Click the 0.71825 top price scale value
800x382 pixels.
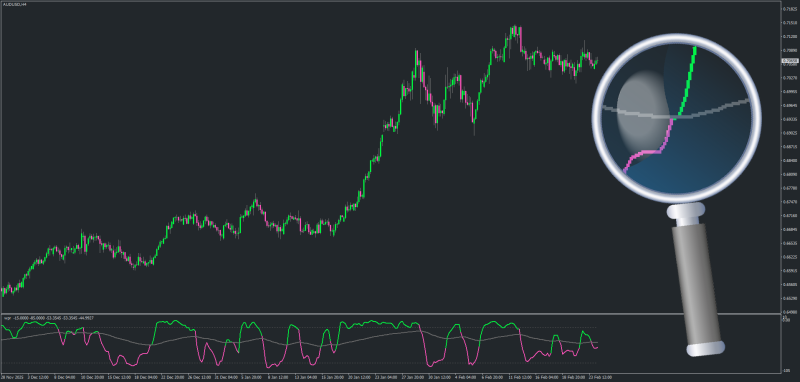789,9
